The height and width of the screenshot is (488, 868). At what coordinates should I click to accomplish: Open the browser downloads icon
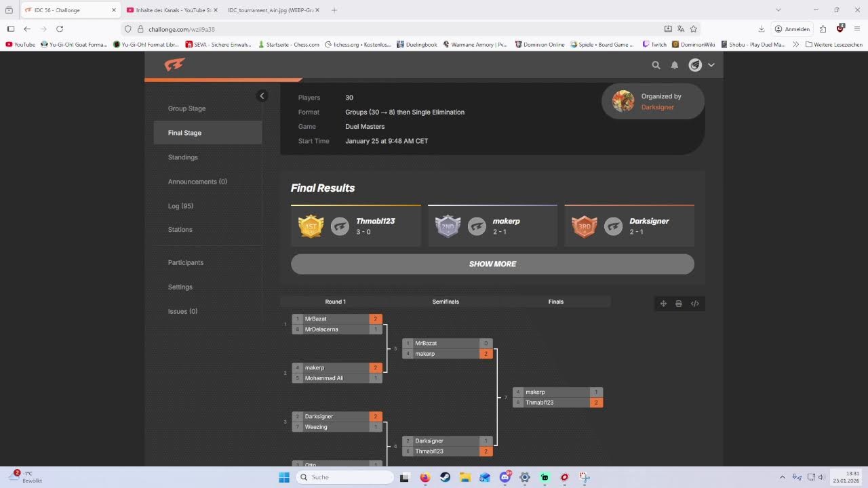click(x=762, y=29)
